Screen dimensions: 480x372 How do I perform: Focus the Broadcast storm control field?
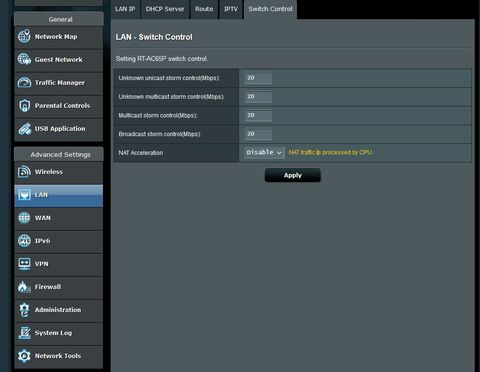click(258, 134)
